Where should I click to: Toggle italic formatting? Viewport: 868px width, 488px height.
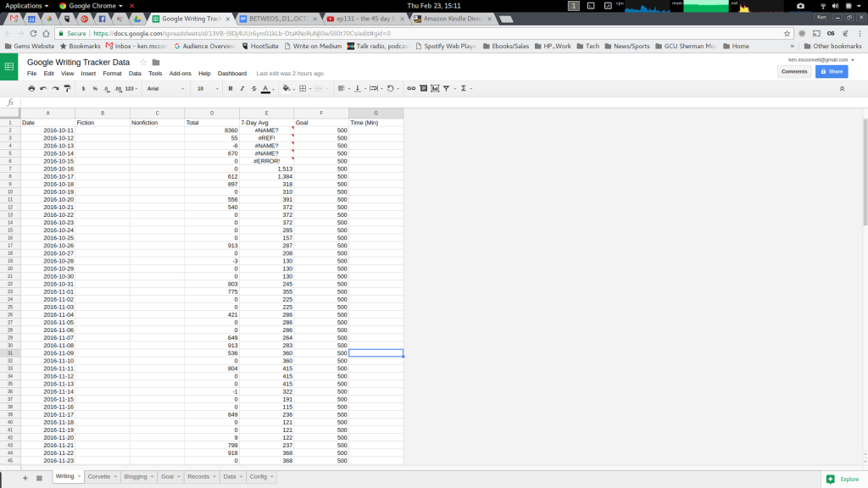coord(242,88)
